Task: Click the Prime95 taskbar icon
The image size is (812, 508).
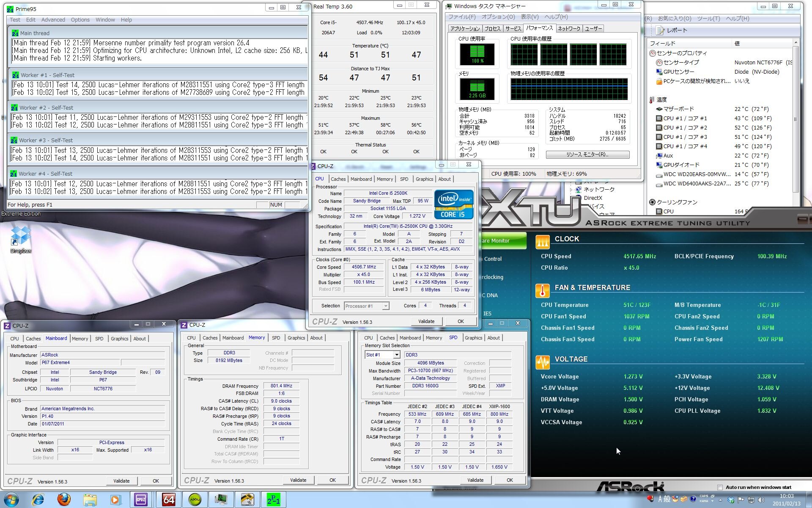Action: point(273,500)
